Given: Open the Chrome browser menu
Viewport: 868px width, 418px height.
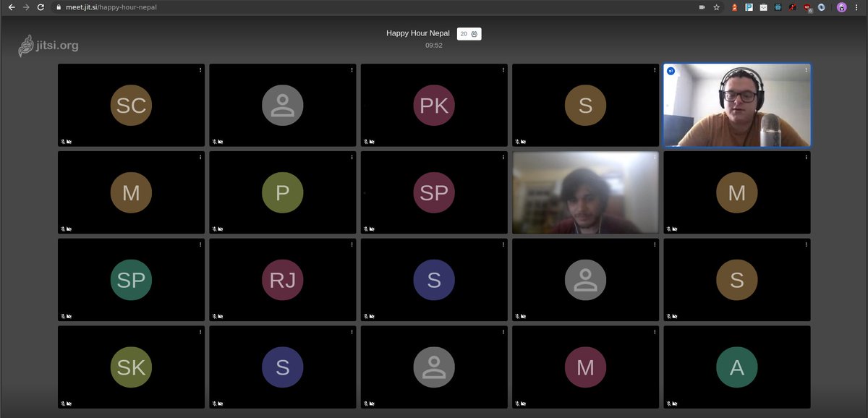Looking at the screenshot, I should (x=856, y=7).
